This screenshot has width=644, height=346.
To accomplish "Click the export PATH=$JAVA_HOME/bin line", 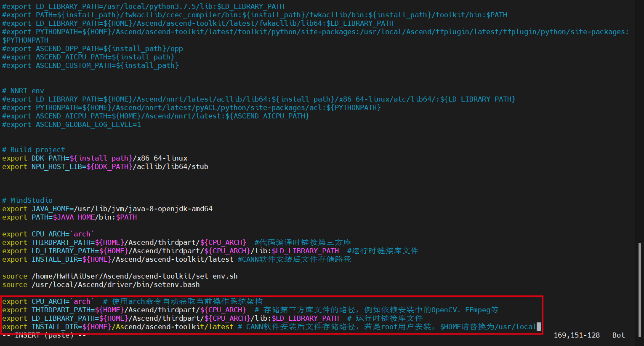I will pos(69,217).
